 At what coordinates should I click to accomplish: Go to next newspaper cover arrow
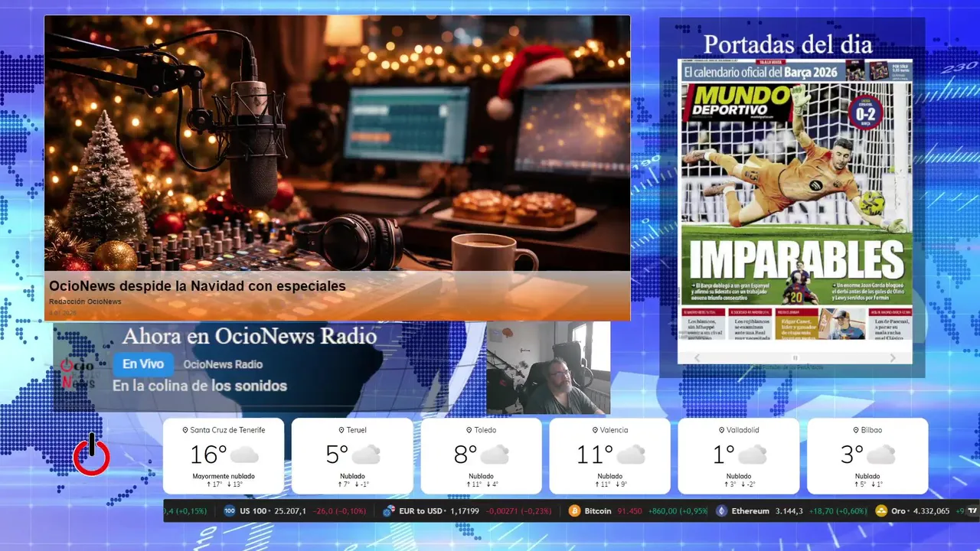893,358
